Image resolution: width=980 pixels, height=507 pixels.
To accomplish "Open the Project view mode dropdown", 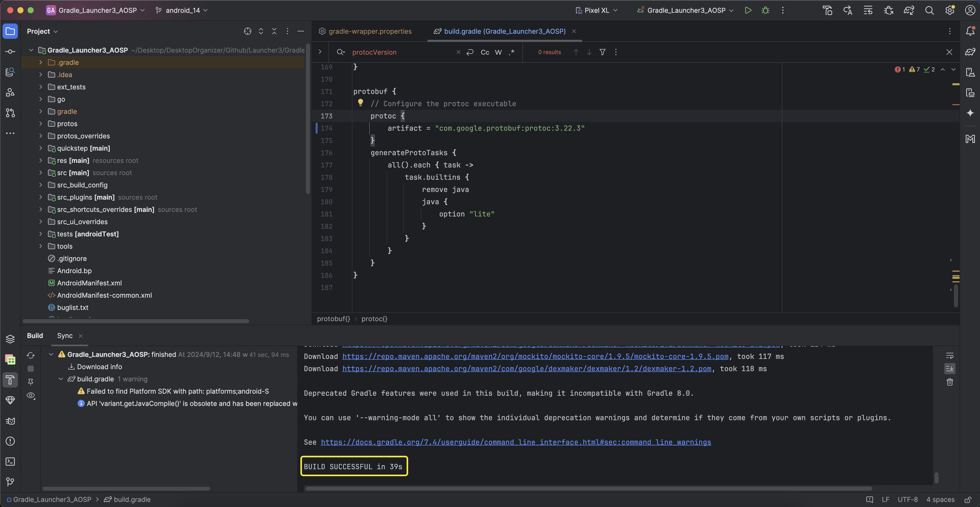I will click(42, 31).
